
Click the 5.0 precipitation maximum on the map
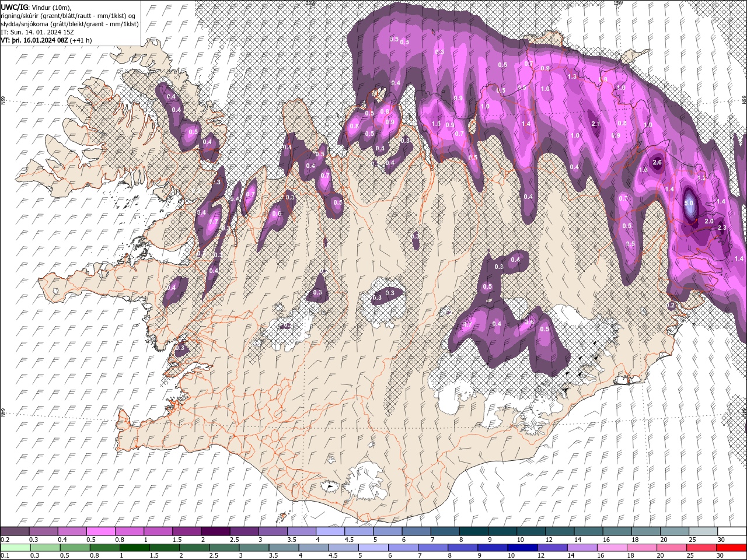689,203
